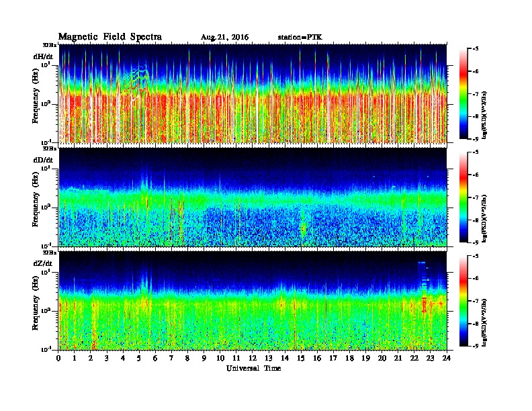Click hour tick label "11" on time axis

(236, 358)
